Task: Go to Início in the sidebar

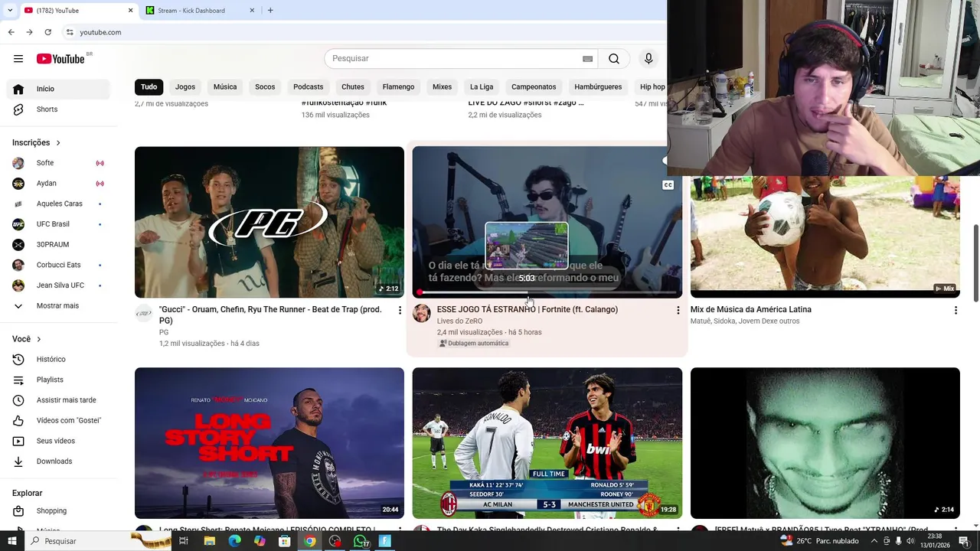Action: pyautogui.click(x=58, y=89)
